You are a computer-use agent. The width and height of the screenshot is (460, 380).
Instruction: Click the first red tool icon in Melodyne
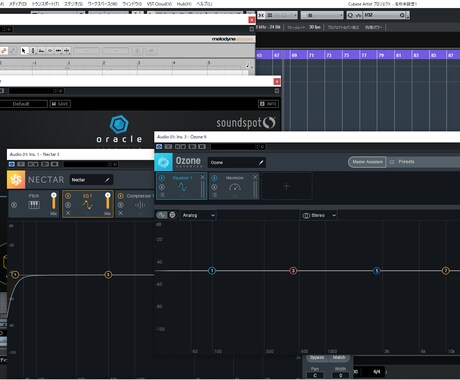[4, 51]
